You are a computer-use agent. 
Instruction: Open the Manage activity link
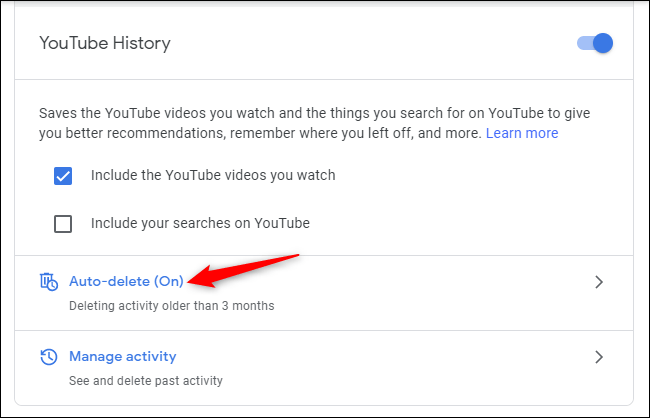coord(123,356)
